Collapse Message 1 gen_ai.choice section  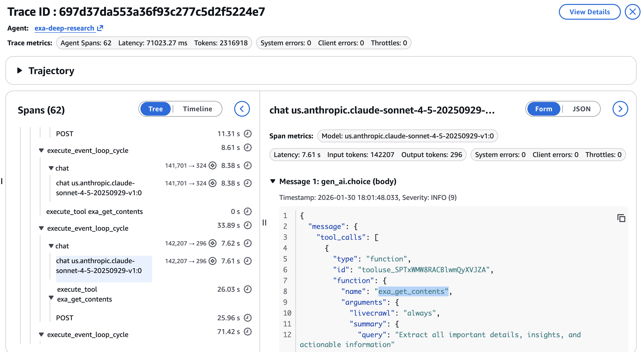click(x=273, y=181)
